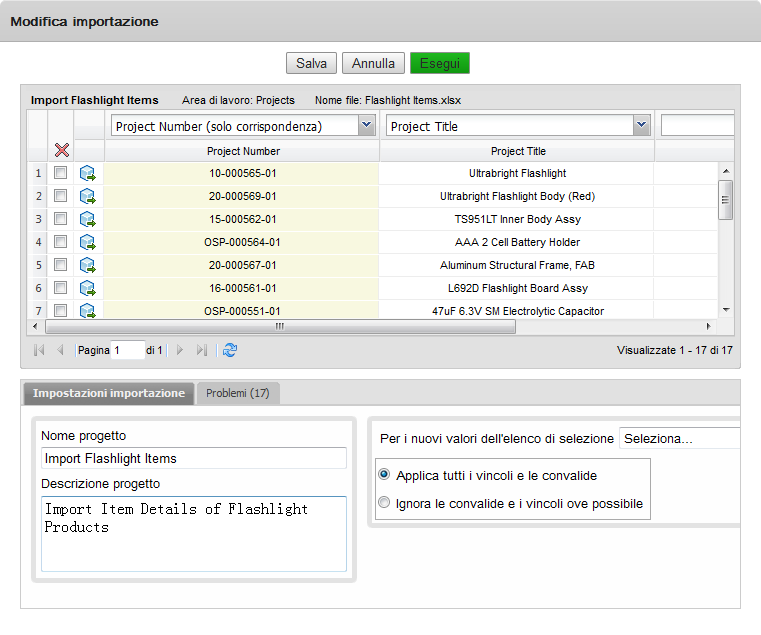761x635 pixels.
Task: Check the box for row 1 Ultrabright Flashlight
Action: pos(60,173)
